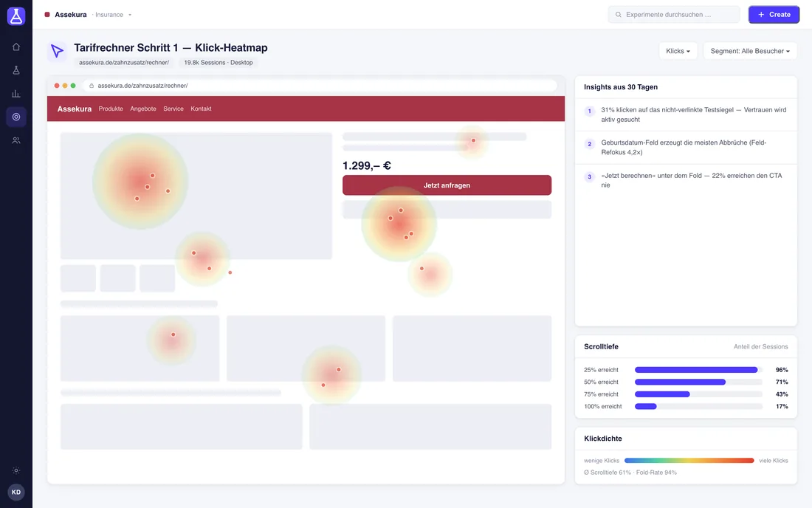Click the Ø Scrolltiefe 61% Fold-Rate text
This screenshot has height=508, width=812.
coord(630,473)
